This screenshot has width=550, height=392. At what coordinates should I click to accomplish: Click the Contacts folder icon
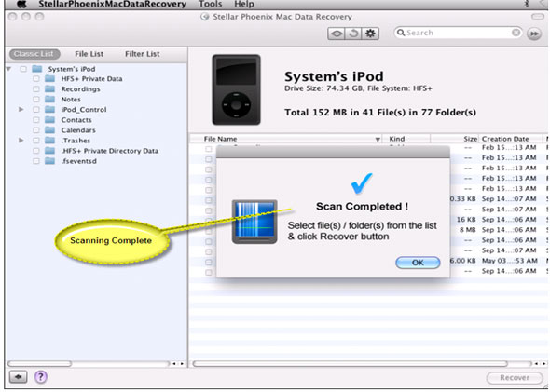[x=50, y=120]
